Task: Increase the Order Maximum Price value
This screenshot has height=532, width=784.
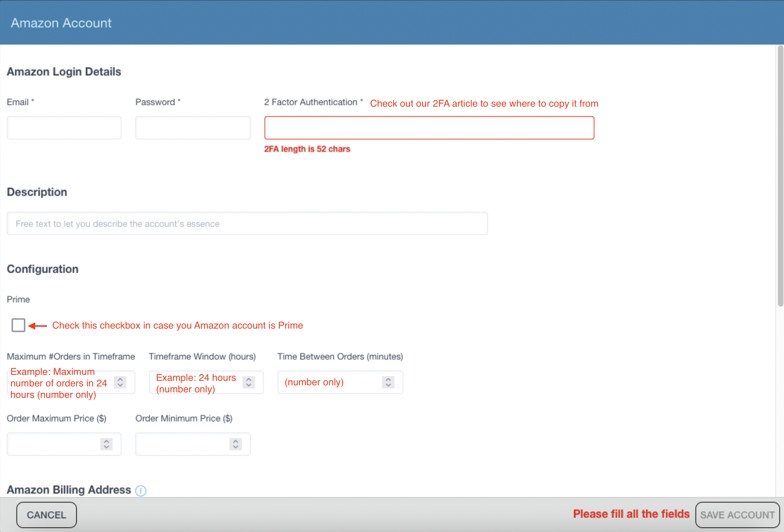Action: pyautogui.click(x=106, y=442)
